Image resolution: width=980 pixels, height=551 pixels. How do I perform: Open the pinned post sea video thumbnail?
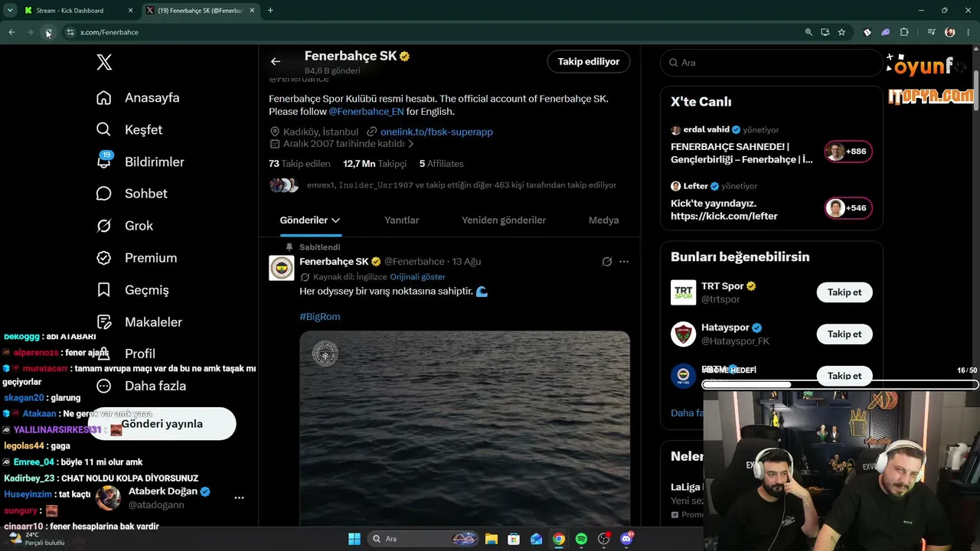(x=465, y=429)
